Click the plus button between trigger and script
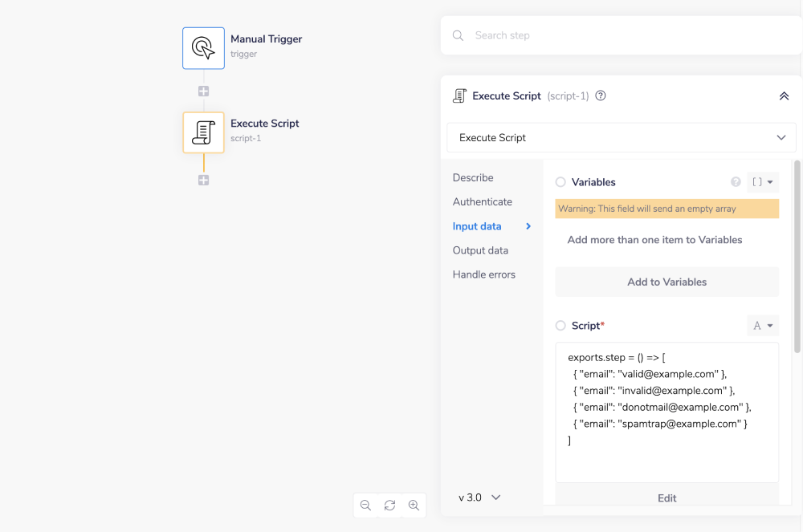The width and height of the screenshot is (803, 532). click(203, 91)
